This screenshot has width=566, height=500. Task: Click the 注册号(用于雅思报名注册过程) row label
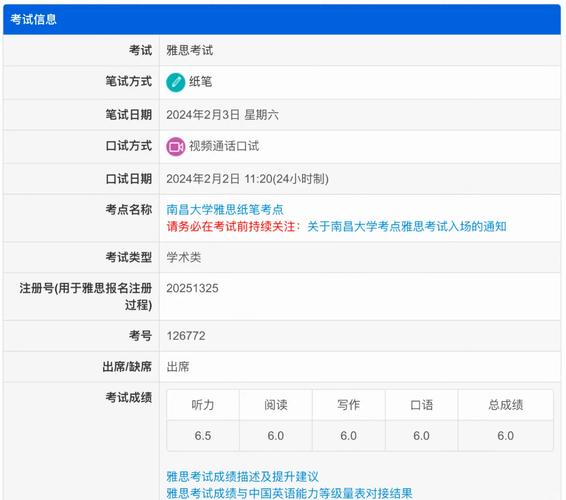point(86,297)
